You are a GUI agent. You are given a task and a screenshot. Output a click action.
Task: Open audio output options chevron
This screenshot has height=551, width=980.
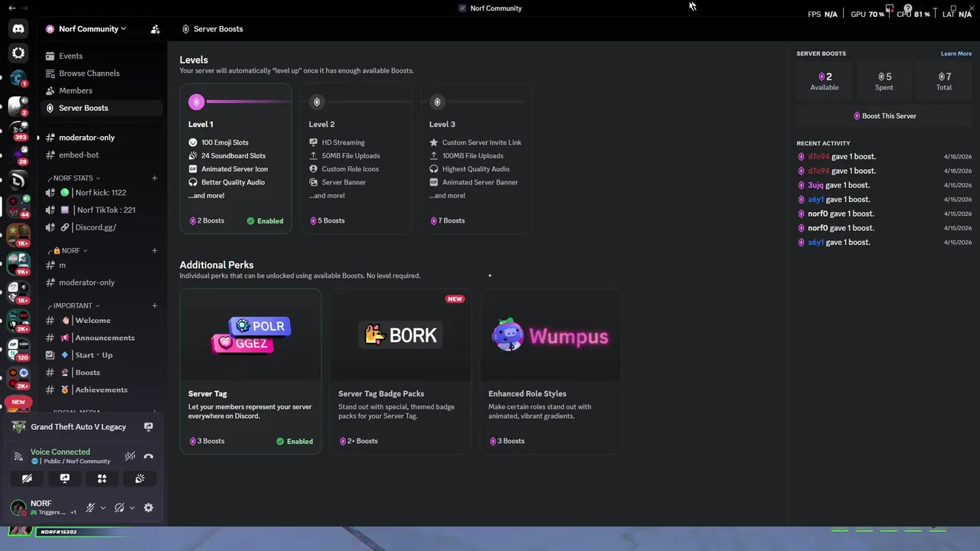pos(132,507)
